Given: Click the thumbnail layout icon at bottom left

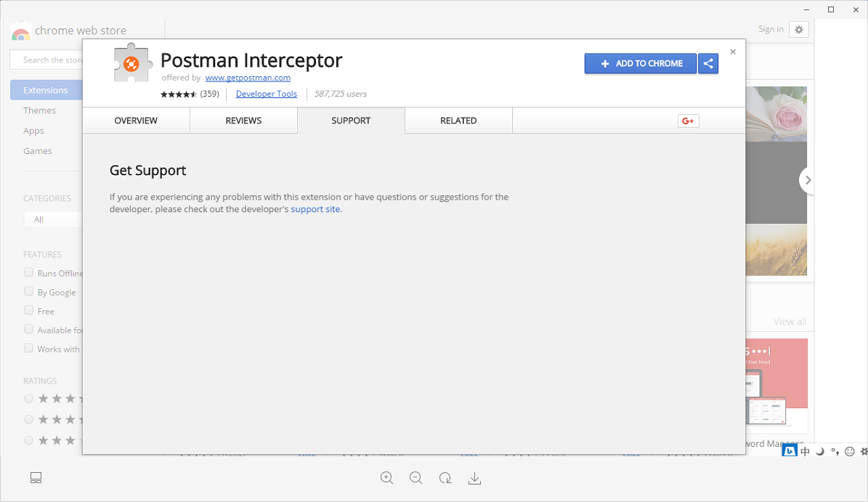Looking at the screenshot, I should [36, 477].
